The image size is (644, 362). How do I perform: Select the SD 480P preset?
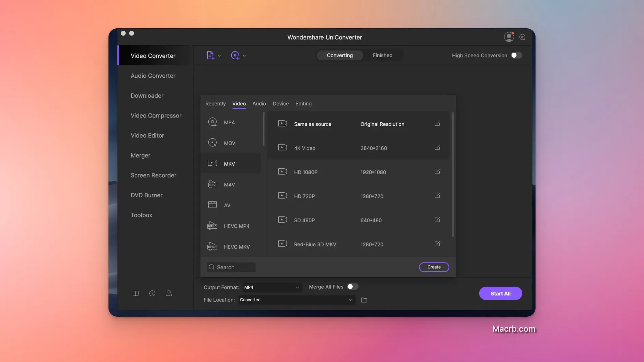(x=358, y=220)
